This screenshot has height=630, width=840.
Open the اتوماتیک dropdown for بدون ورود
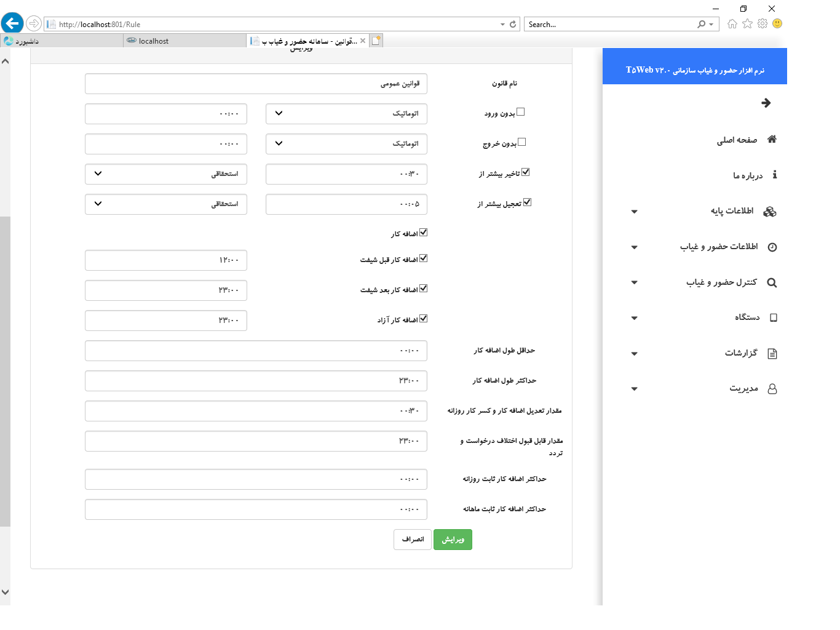pos(346,114)
